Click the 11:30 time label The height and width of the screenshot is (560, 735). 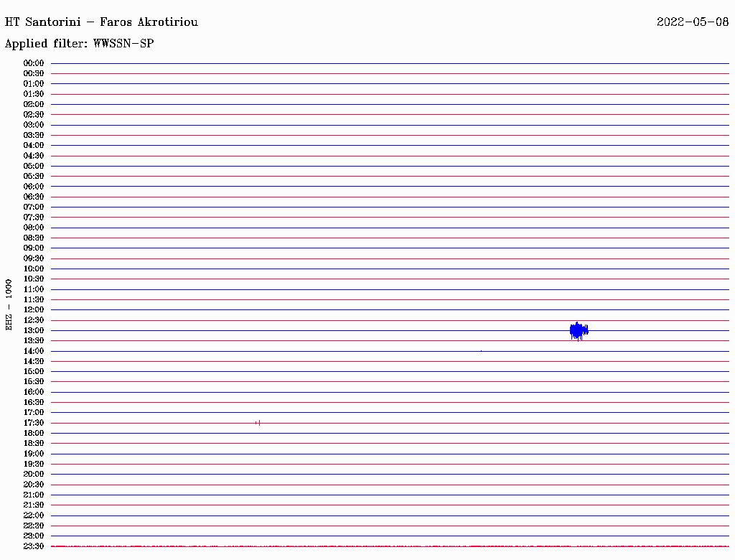click(x=34, y=299)
